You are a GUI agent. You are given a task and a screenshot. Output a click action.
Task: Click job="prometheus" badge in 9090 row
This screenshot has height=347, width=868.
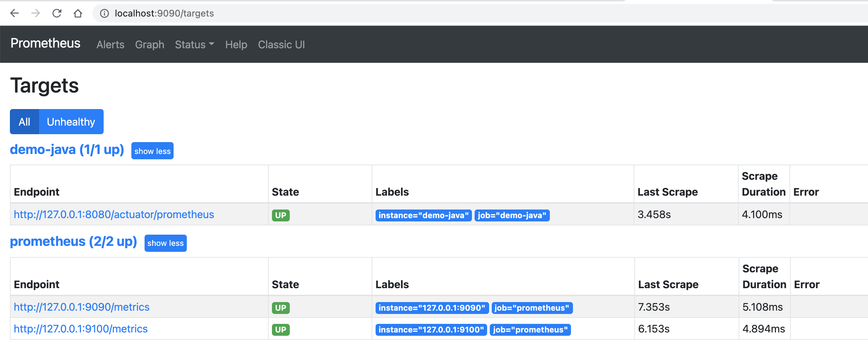(x=532, y=308)
